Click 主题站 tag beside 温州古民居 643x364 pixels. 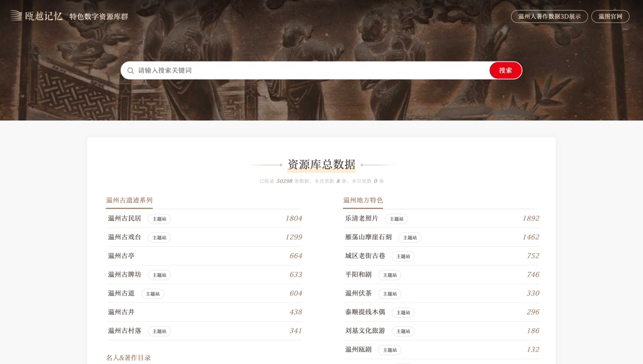(x=160, y=219)
